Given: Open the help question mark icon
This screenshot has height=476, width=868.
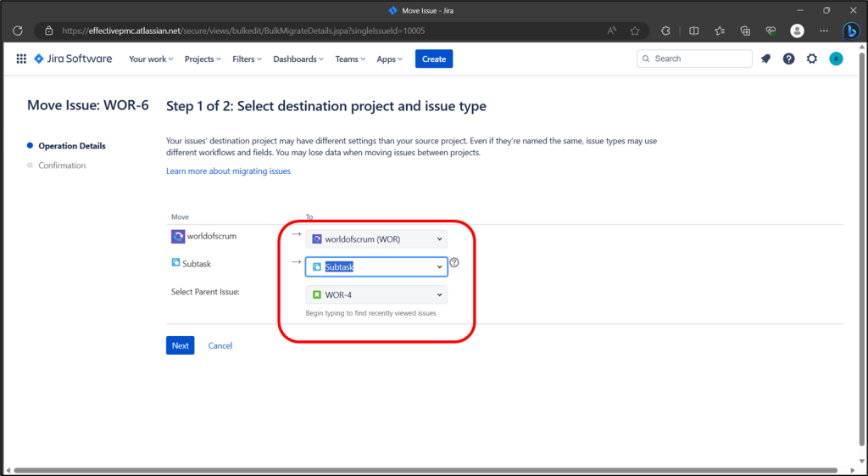Looking at the screenshot, I should click(x=789, y=59).
